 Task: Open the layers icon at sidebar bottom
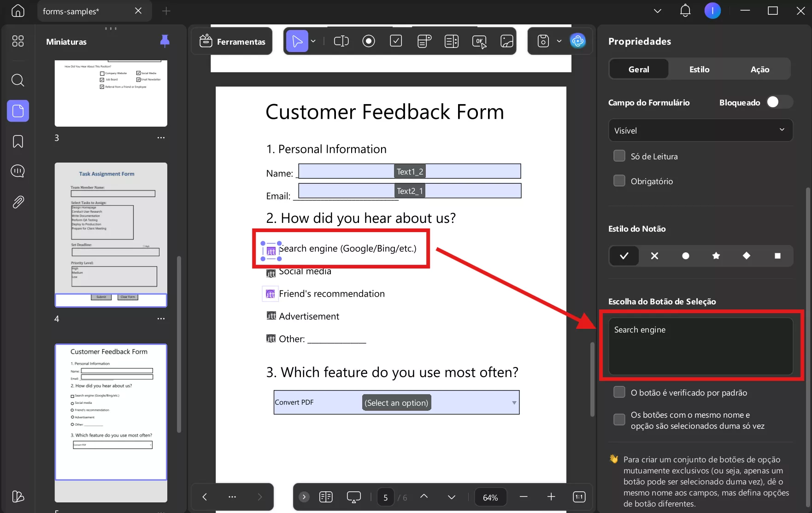tap(18, 496)
